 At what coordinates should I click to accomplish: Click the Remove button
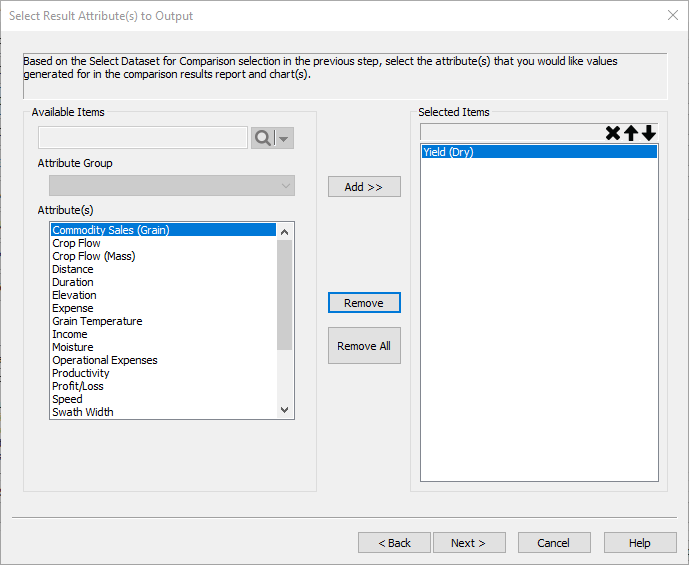tap(364, 303)
